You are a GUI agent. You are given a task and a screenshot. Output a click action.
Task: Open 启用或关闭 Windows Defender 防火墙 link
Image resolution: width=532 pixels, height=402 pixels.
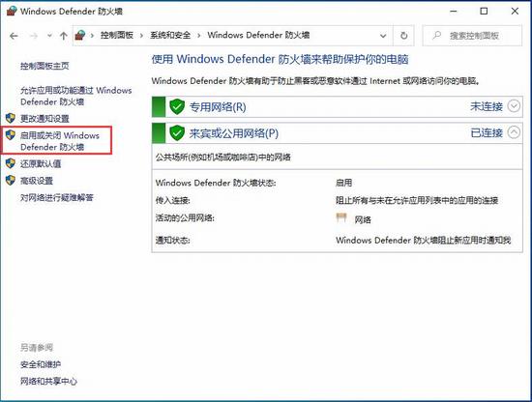point(60,141)
